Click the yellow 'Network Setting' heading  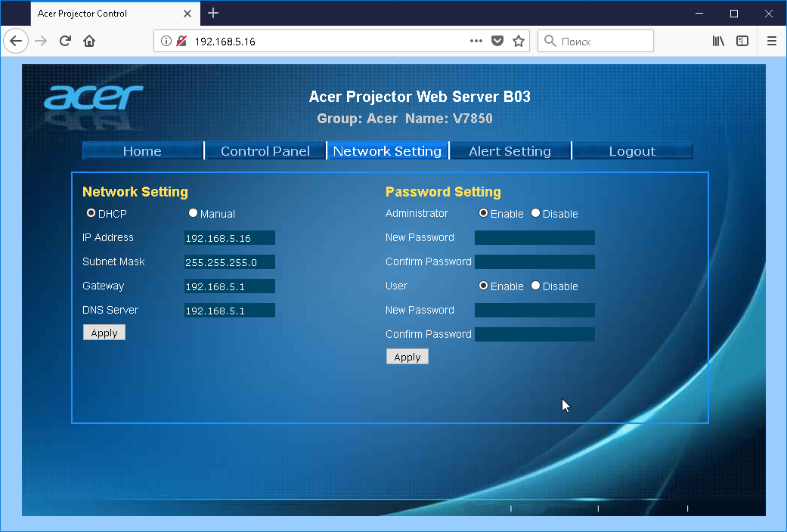pyautogui.click(x=135, y=192)
